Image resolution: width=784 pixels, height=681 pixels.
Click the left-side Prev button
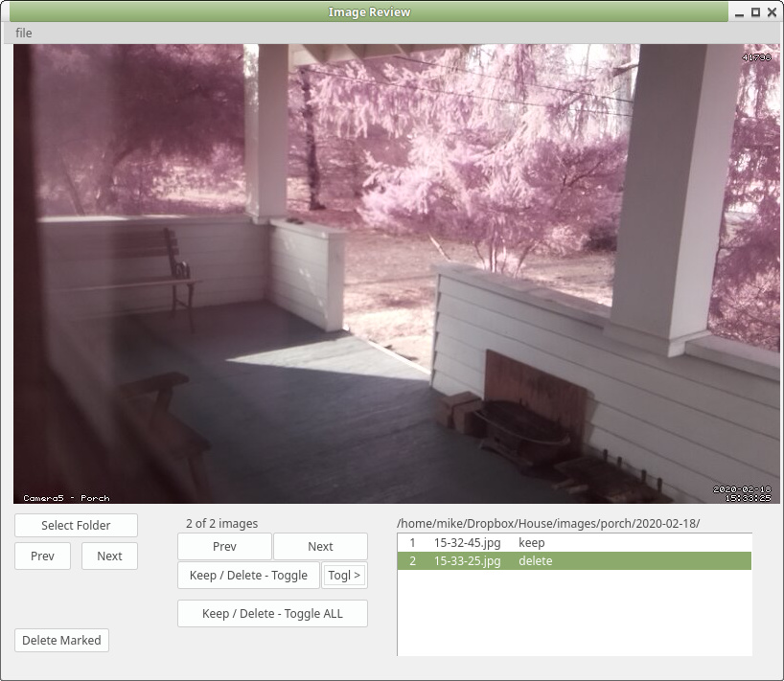(42, 556)
